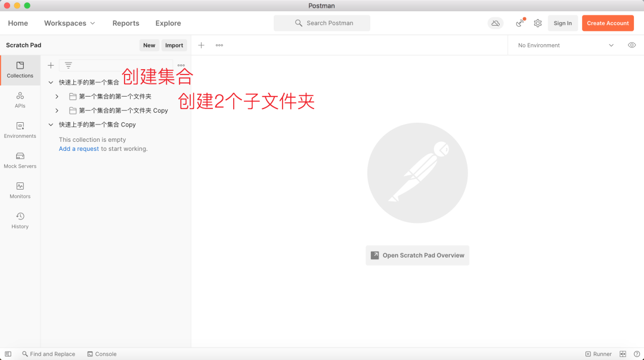The height and width of the screenshot is (360, 644).
Task: Collapse the 快速上手的第一个集合 Copy collection
Action: (x=51, y=125)
